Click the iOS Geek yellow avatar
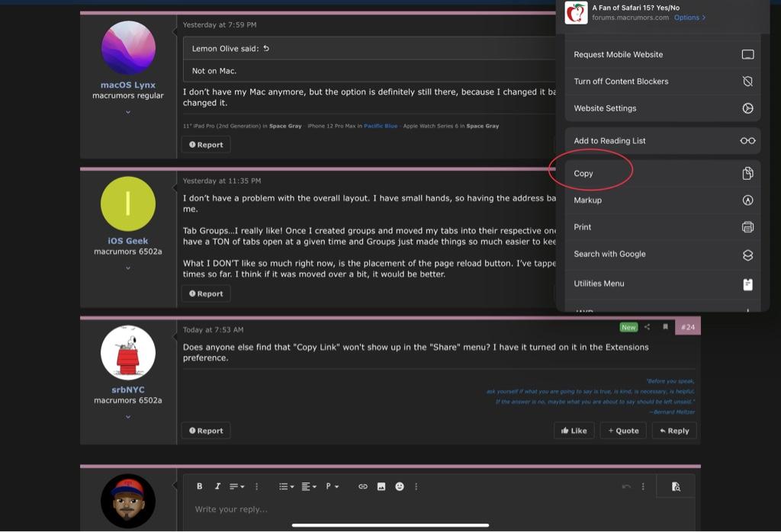The width and height of the screenshot is (781, 532). 128,204
